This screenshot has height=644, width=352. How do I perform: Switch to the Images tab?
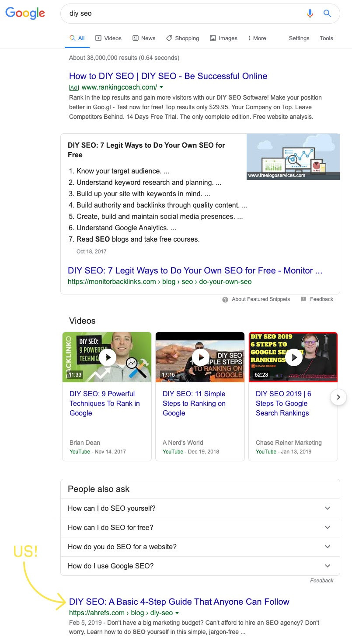(223, 38)
